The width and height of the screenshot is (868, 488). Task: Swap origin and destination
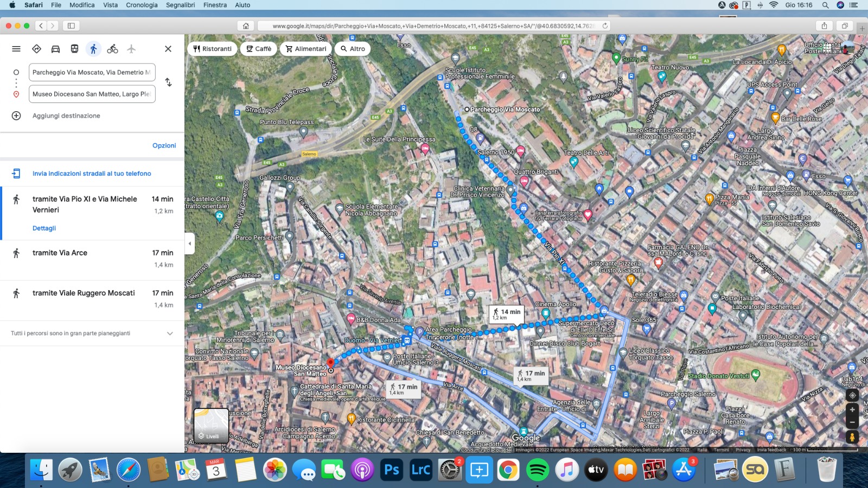168,82
